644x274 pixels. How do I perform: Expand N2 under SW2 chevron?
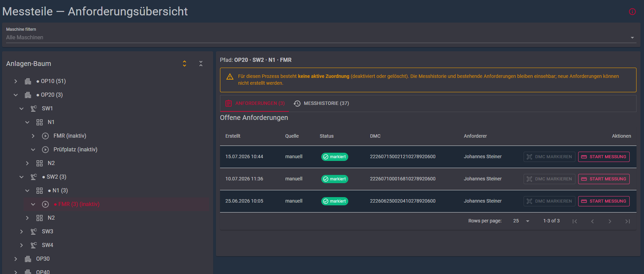[27, 218]
